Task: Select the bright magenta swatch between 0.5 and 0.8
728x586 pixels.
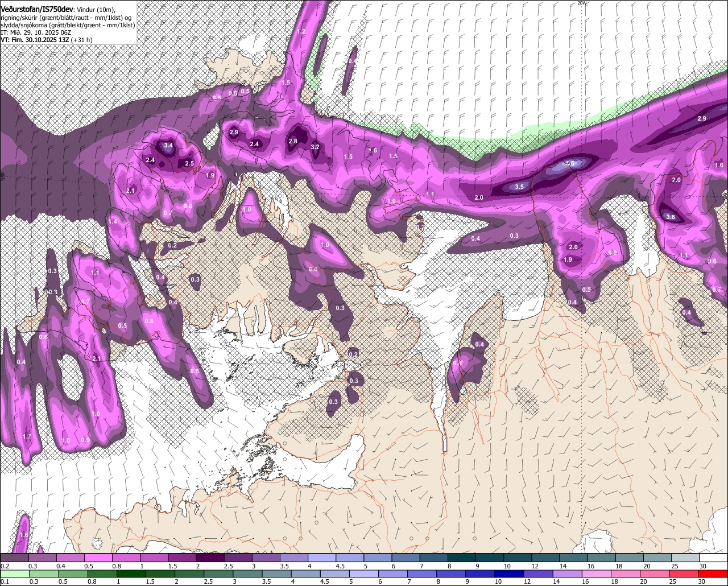Action: click(98, 558)
